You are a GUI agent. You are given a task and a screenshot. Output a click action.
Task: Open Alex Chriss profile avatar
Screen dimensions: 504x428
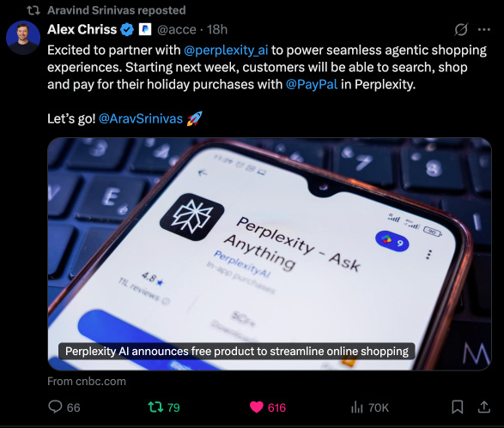(x=23, y=38)
